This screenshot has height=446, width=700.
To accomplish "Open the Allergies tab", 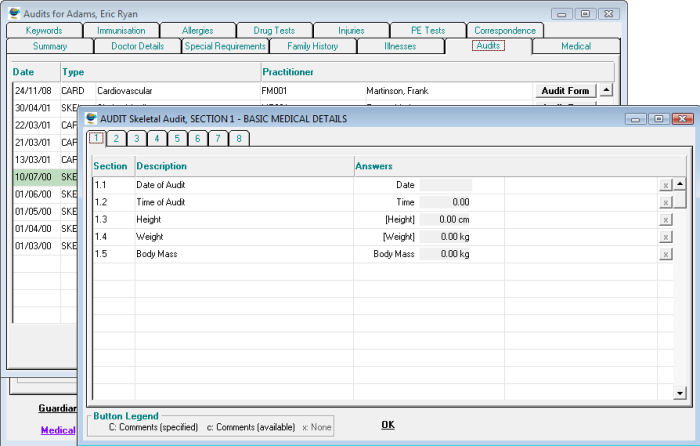I will point(197,30).
